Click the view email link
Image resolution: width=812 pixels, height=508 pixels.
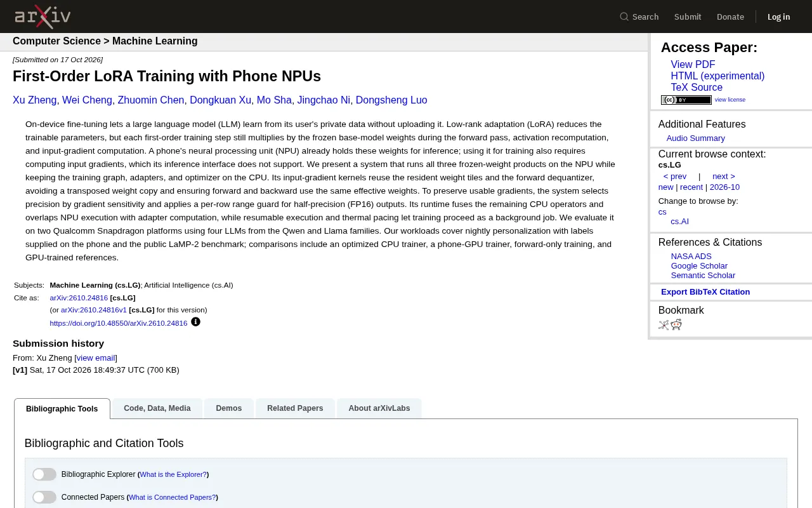[96, 358]
